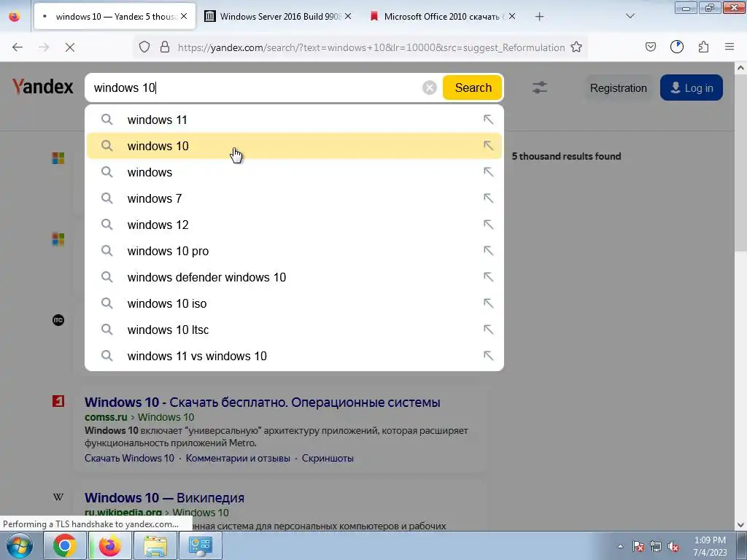Open the taskbar control panel app icon

200,545
